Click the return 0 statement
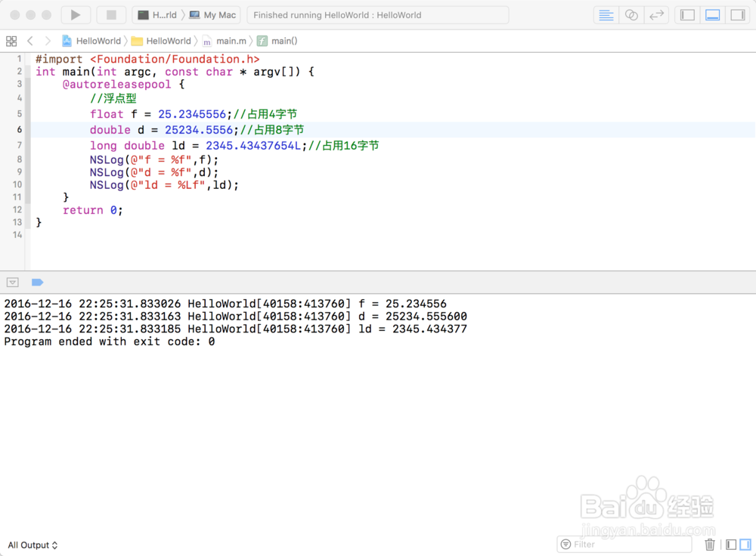 pos(92,210)
